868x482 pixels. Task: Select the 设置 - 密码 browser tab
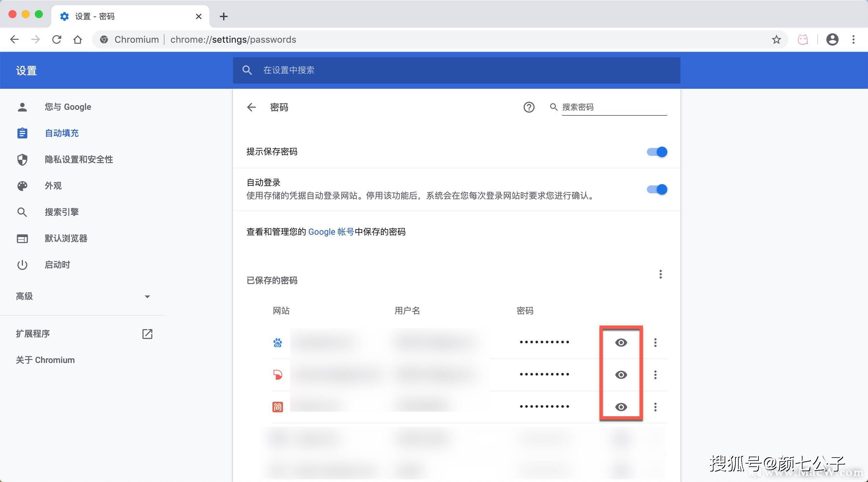[130, 16]
